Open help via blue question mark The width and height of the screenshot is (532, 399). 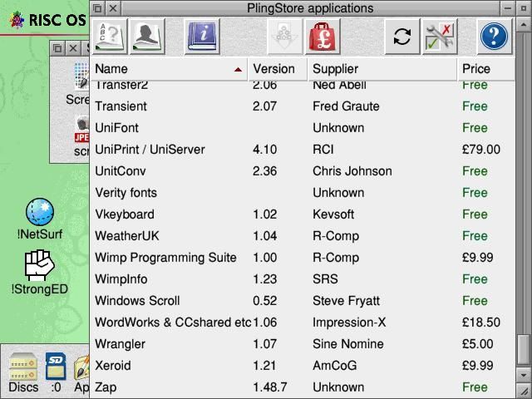click(495, 37)
